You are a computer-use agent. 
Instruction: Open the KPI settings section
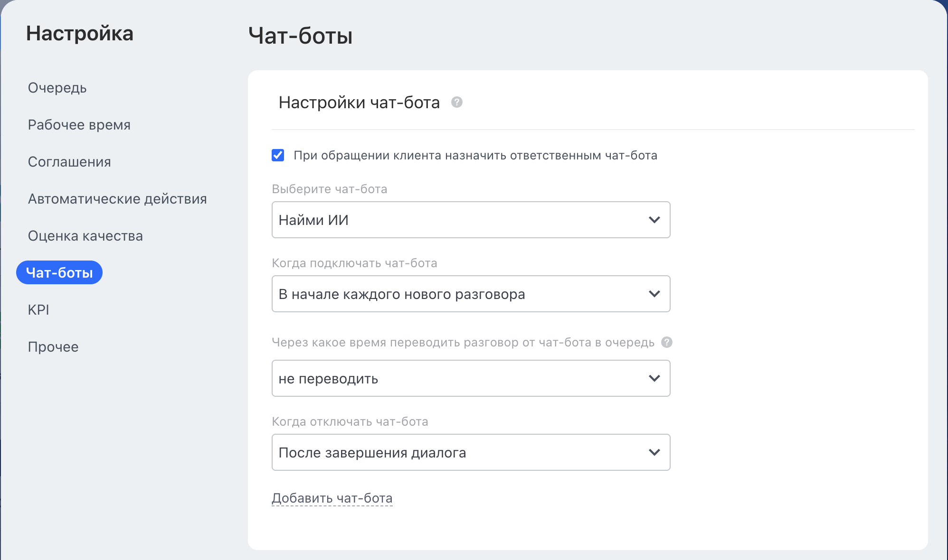(38, 310)
